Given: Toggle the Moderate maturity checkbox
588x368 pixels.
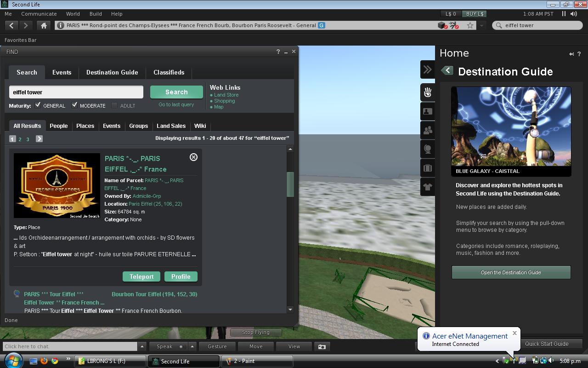Looking at the screenshot, I should 74,105.
